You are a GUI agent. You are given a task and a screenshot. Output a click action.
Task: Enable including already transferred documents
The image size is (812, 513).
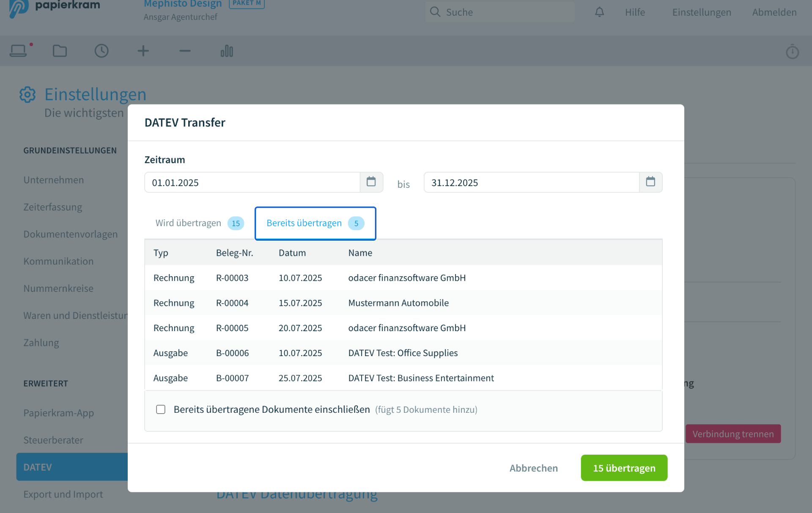[x=161, y=409]
